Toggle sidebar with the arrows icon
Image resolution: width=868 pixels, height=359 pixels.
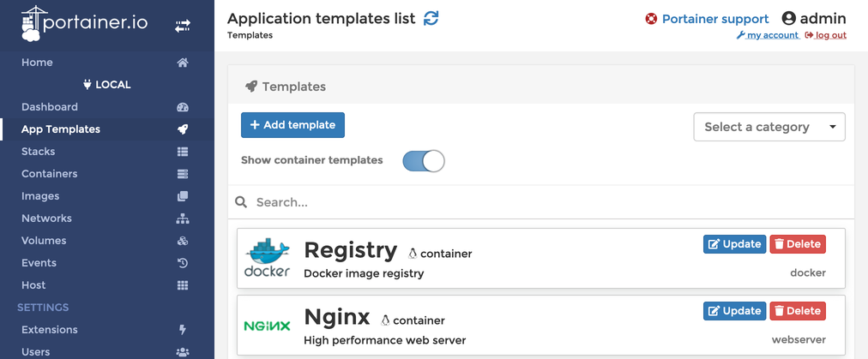click(x=183, y=26)
